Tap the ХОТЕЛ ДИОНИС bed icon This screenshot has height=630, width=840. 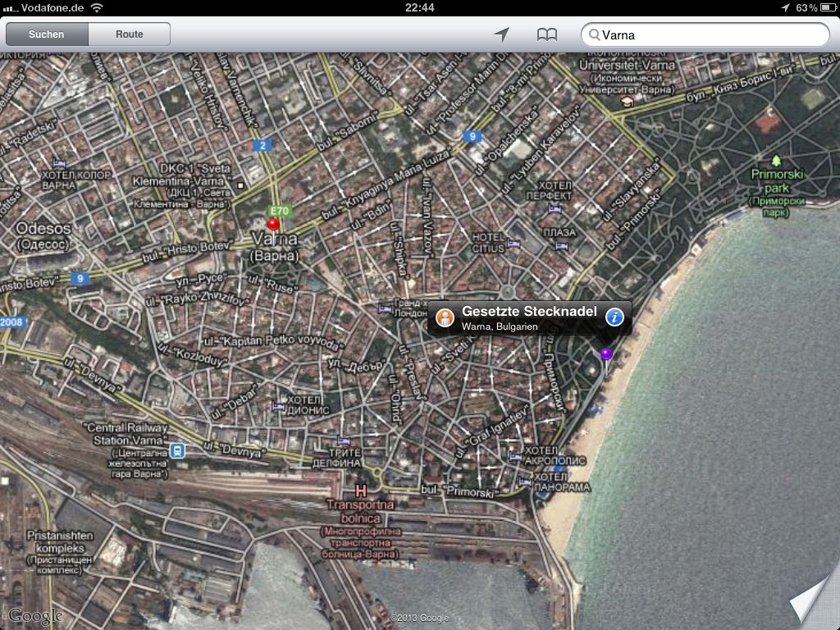point(278,407)
